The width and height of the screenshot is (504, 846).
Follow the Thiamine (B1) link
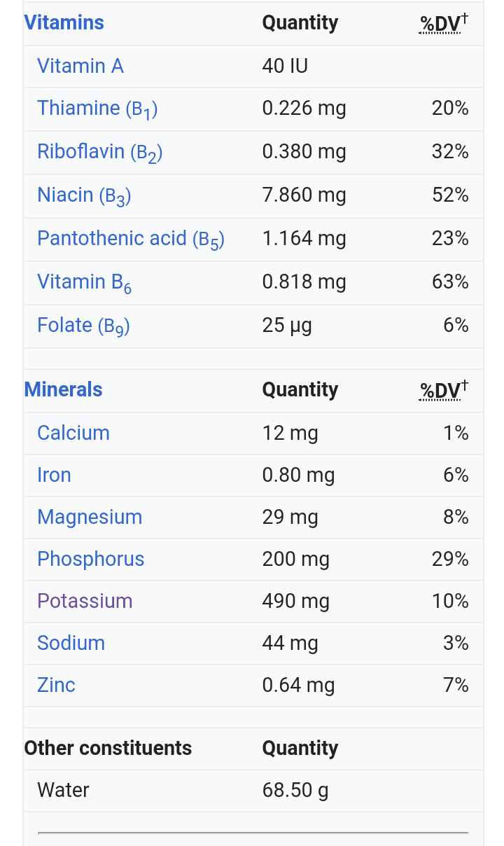tap(97, 109)
